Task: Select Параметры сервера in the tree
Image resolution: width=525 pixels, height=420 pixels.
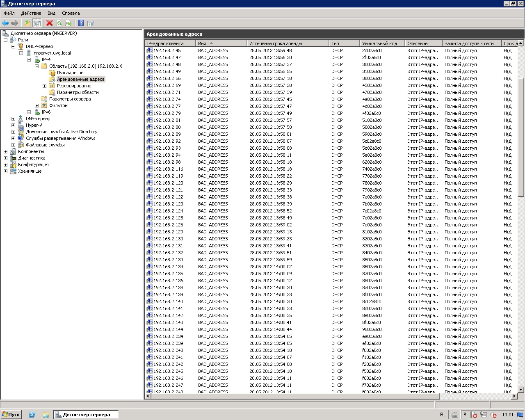Action: [x=70, y=99]
